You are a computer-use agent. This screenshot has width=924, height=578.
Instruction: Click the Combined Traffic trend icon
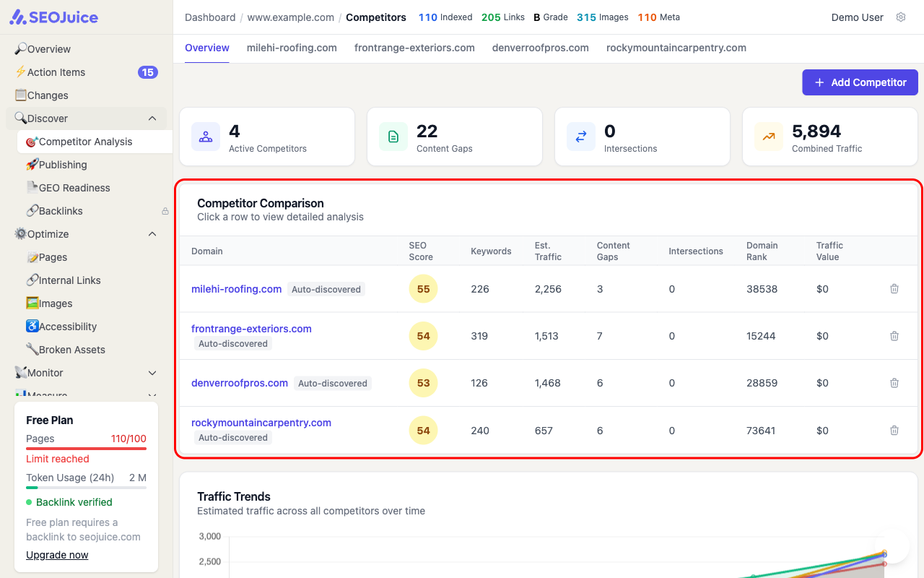pyautogui.click(x=769, y=137)
